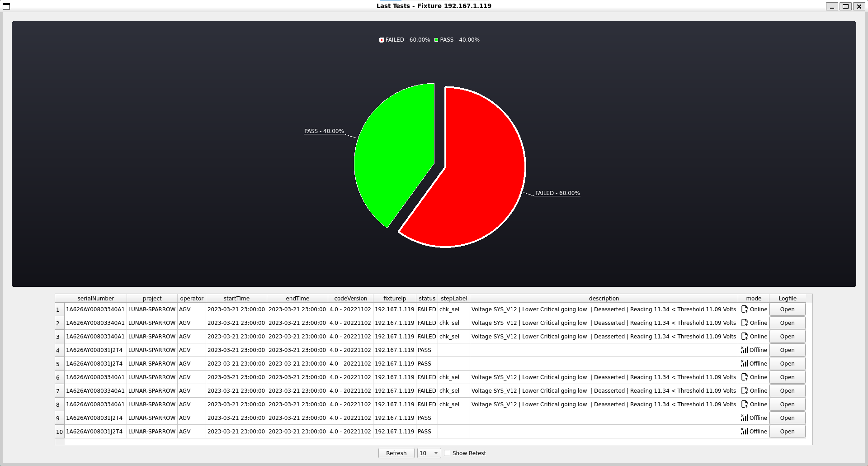This screenshot has width=868, height=466.
Task: Click the window icon in title bar
Action: click(x=6, y=6)
